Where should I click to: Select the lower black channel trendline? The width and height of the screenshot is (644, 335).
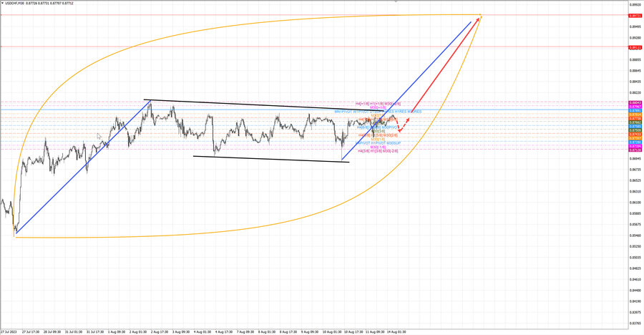271,159
